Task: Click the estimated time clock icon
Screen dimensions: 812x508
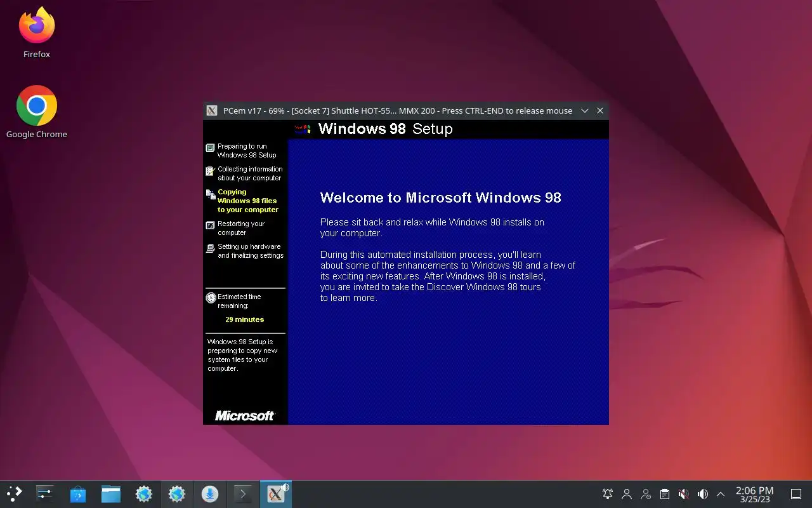Action: point(211,298)
